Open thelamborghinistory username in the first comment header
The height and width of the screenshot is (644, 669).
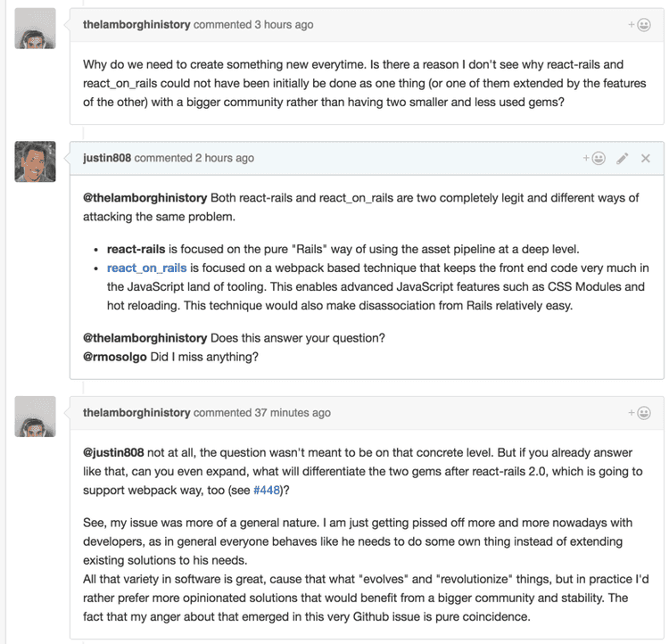[x=136, y=25]
